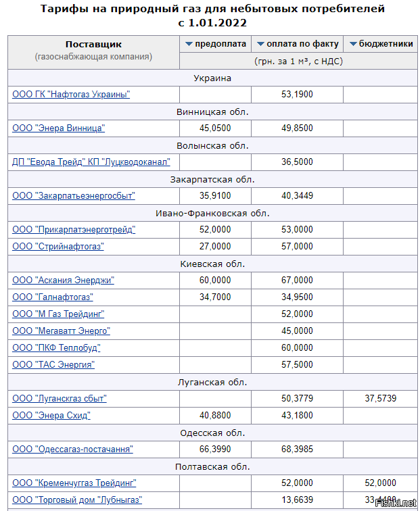420x511 pixels.
Task: Click the Украина region heading
Action: tap(212, 78)
